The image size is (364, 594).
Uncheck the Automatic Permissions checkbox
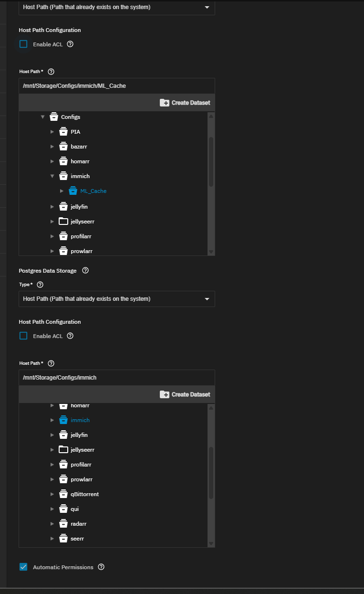click(23, 567)
